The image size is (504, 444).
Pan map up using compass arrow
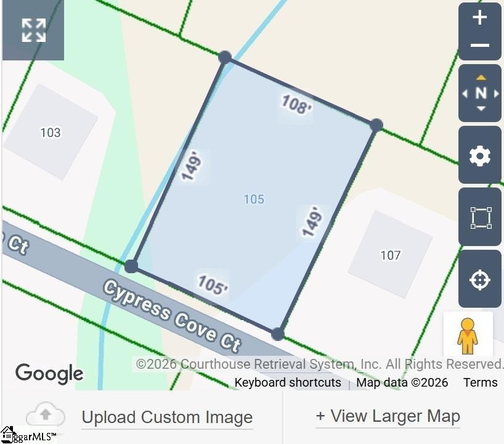pos(481,78)
